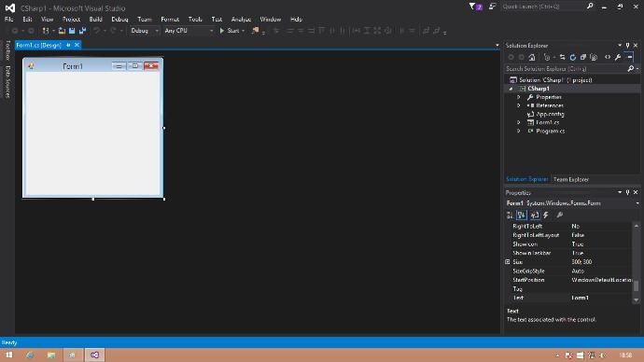The width and height of the screenshot is (644, 362).
Task: Switch to the Team Explorer tab
Action: [571, 179]
